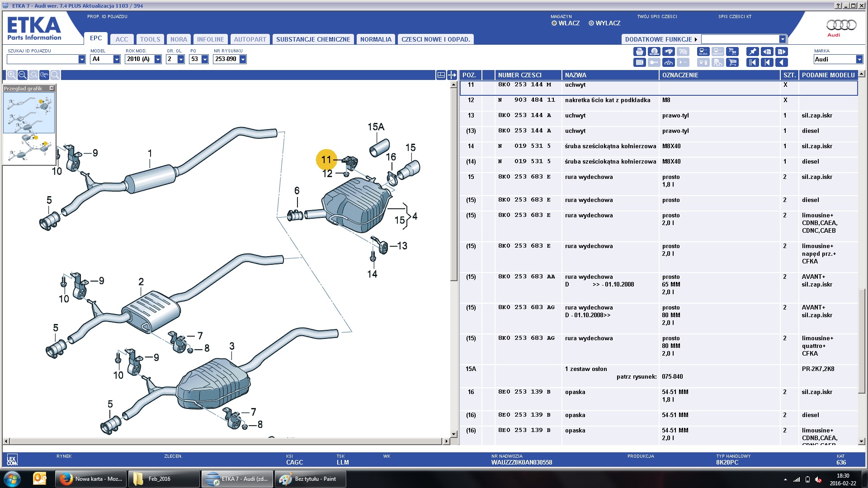The height and width of the screenshot is (488, 868).
Task: Click the TWÓJ SPIS CZESCI link
Action: click(x=657, y=17)
